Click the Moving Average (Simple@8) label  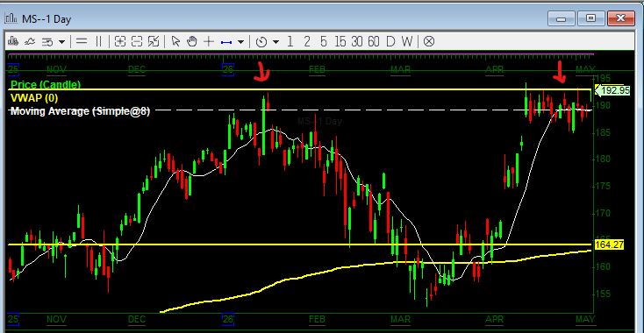click(80, 110)
